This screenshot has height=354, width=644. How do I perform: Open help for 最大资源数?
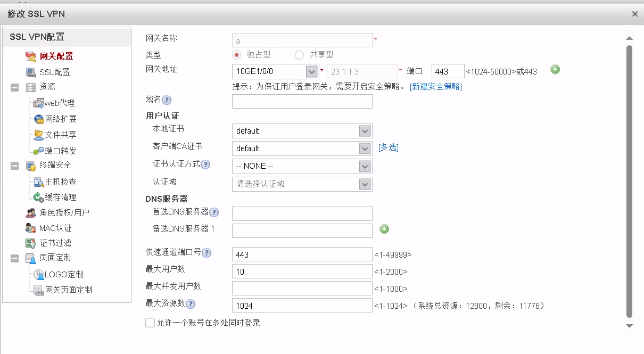click(x=191, y=304)
